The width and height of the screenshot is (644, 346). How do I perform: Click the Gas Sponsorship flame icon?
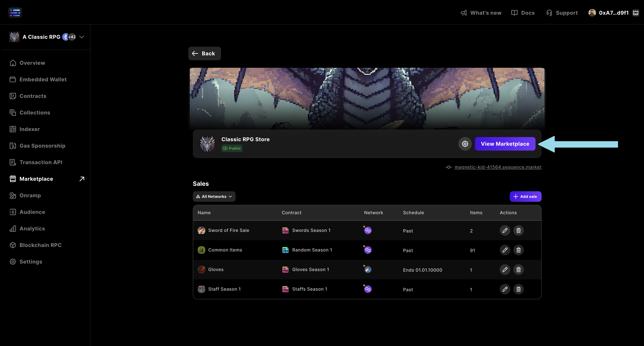point(13,146)
